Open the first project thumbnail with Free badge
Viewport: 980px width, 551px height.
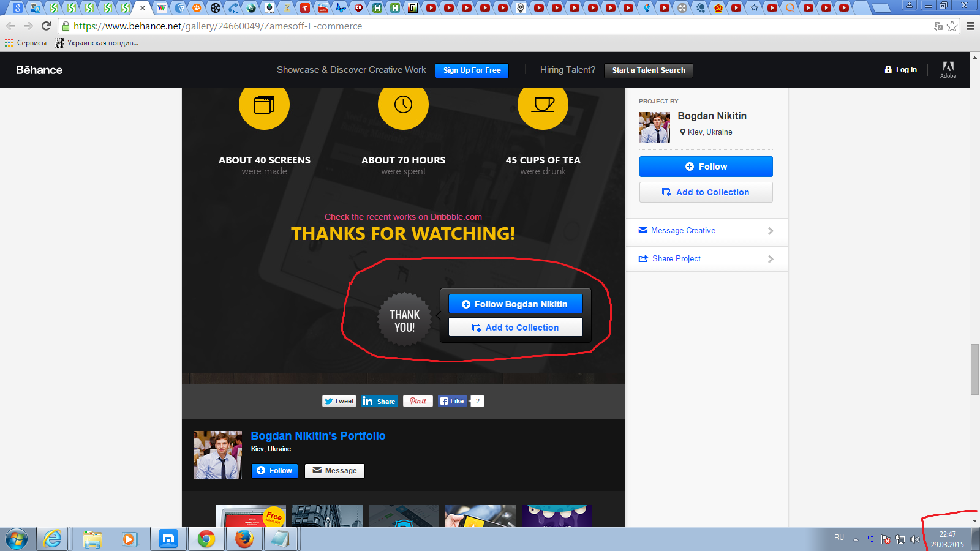251,516
